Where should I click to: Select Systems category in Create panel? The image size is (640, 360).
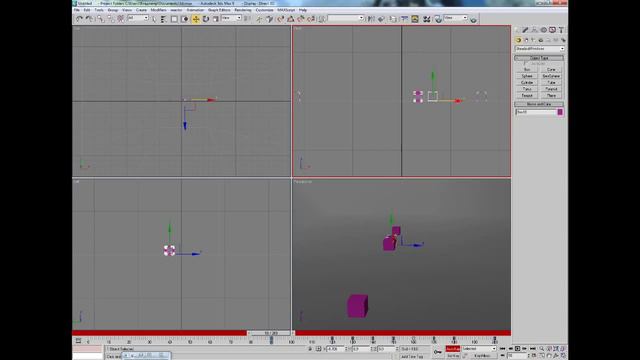pyautogui.click(x=563, y=40)
